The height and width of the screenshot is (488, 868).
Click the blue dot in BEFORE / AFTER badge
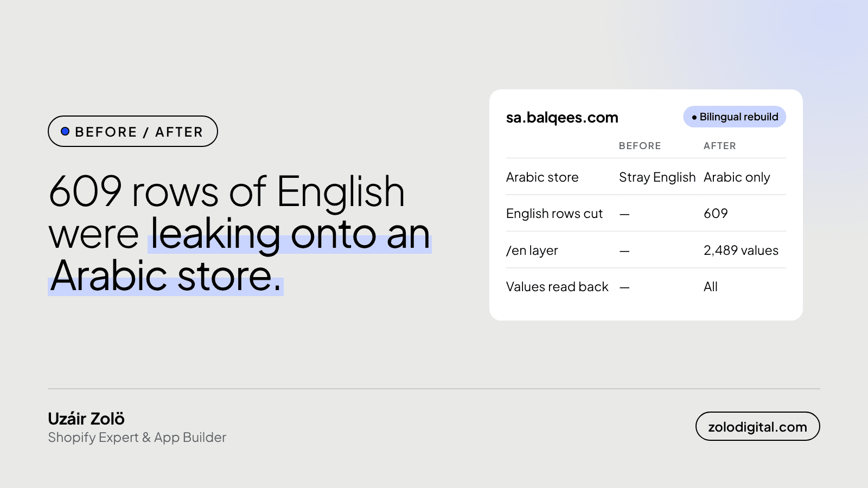click(x=65, y=131)
